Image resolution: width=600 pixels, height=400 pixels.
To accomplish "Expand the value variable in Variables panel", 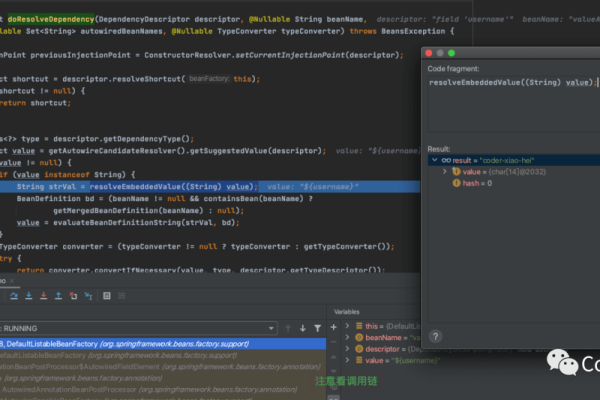I will 347,360.
